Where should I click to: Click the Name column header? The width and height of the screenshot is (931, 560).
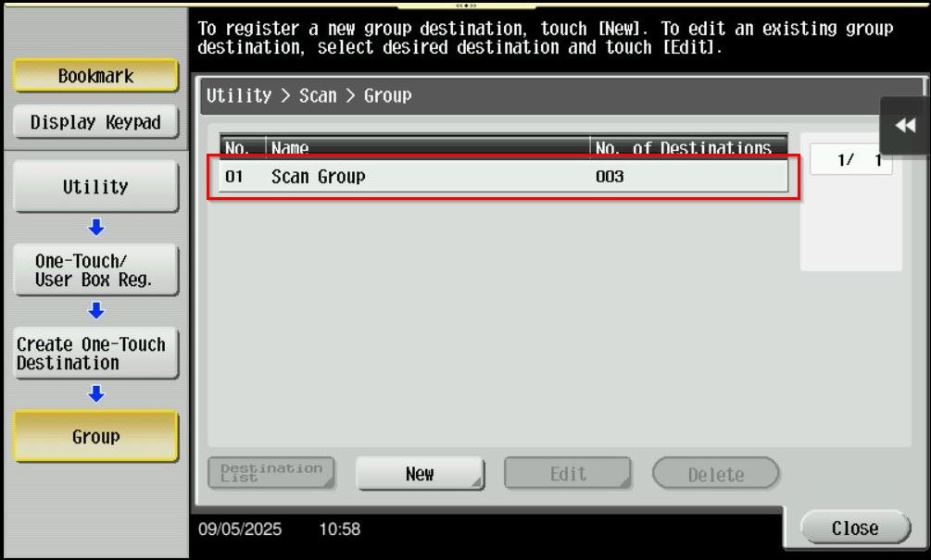tap(427, 148)
